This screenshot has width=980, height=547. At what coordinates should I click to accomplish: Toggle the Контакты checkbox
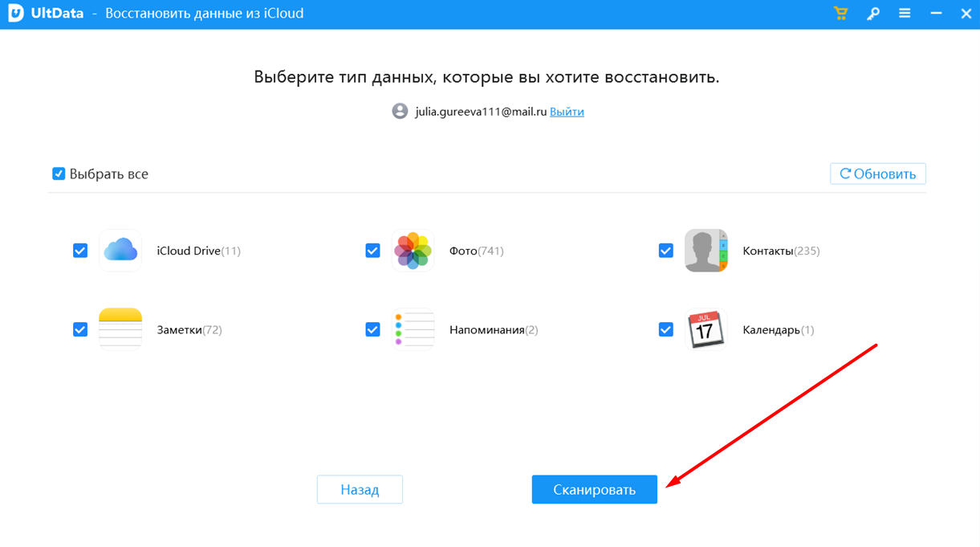pyautogui.click(x=665, y=251)
